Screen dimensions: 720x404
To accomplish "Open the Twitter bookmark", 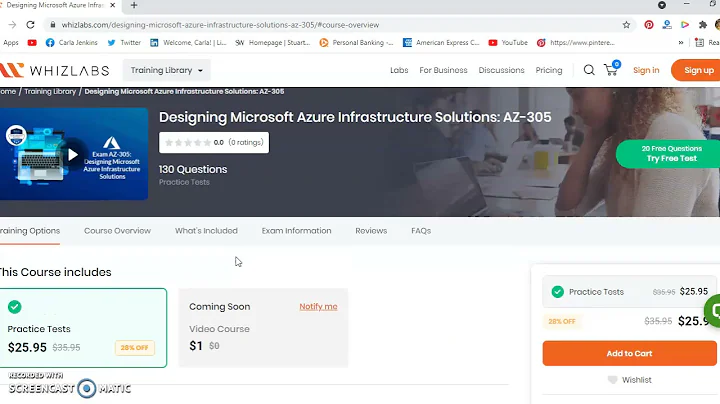I will pyautogui.click(x=124, y=43).
